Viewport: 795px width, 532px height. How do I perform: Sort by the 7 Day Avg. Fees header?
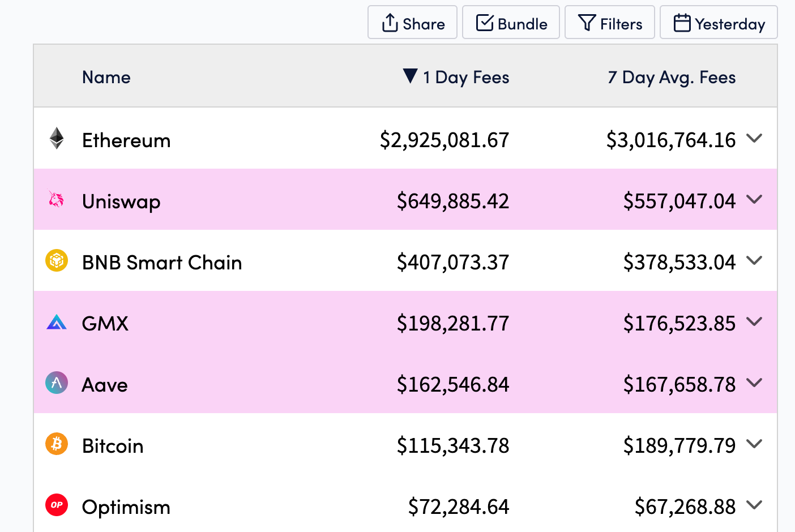(672, 78)
